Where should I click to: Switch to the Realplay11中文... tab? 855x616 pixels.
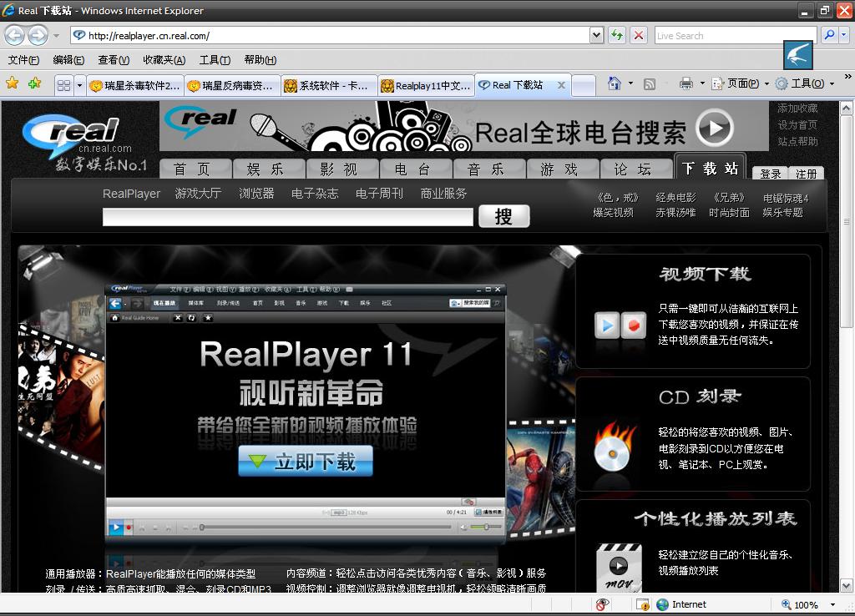click(x=427, y=85)
